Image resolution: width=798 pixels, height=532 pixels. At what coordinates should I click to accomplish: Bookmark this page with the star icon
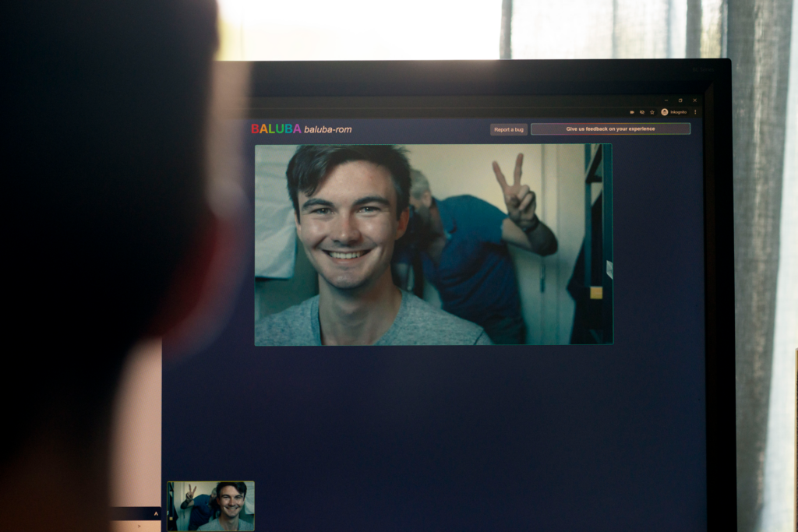651,112
